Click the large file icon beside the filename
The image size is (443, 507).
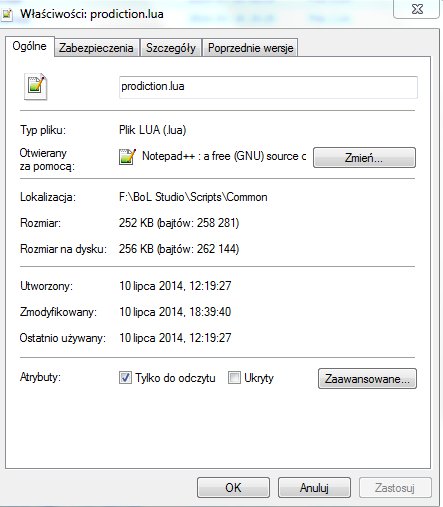[x=36, y=86]
